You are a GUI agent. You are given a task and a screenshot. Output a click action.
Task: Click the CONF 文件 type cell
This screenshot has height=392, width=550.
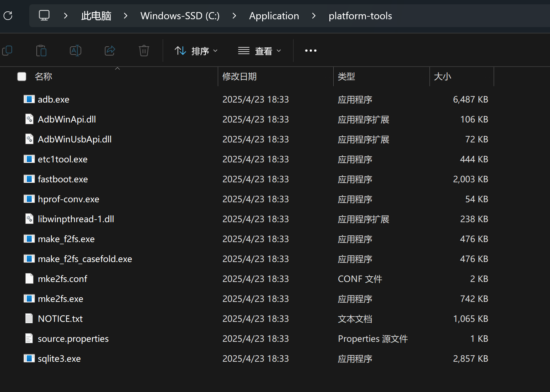click(360, 279)
